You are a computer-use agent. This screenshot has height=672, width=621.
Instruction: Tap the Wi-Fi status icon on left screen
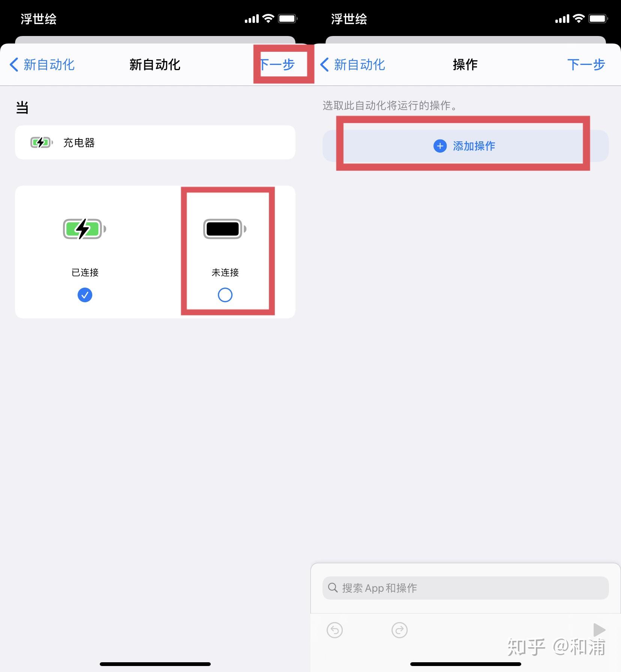268,18
